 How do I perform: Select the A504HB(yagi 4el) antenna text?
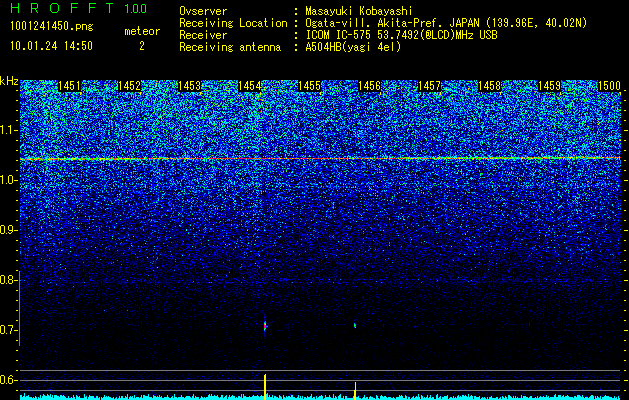pos(353,47)
